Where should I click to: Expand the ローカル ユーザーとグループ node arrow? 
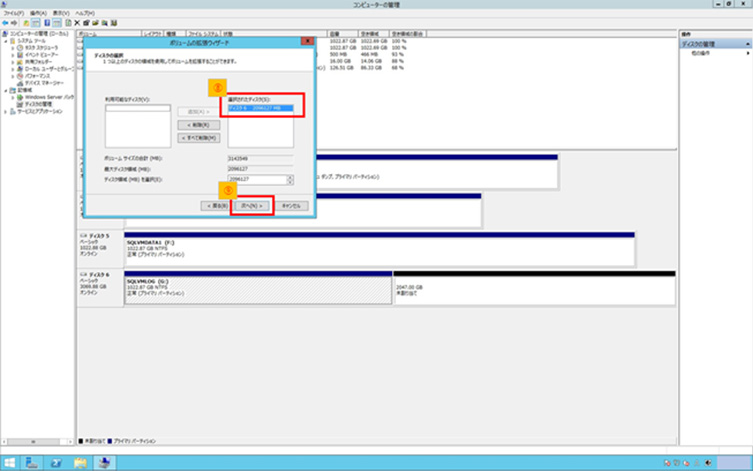pos(13,69)
